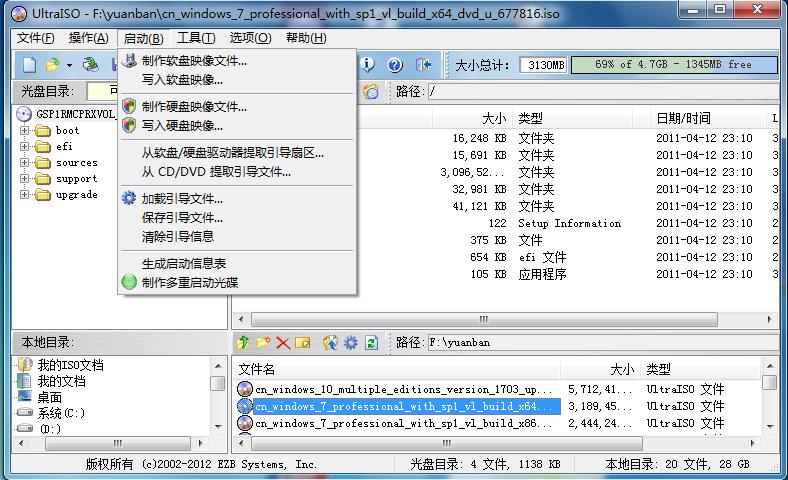Select the 系统 (C:) drive
This screenshot has width=788, height=480.
61,413
